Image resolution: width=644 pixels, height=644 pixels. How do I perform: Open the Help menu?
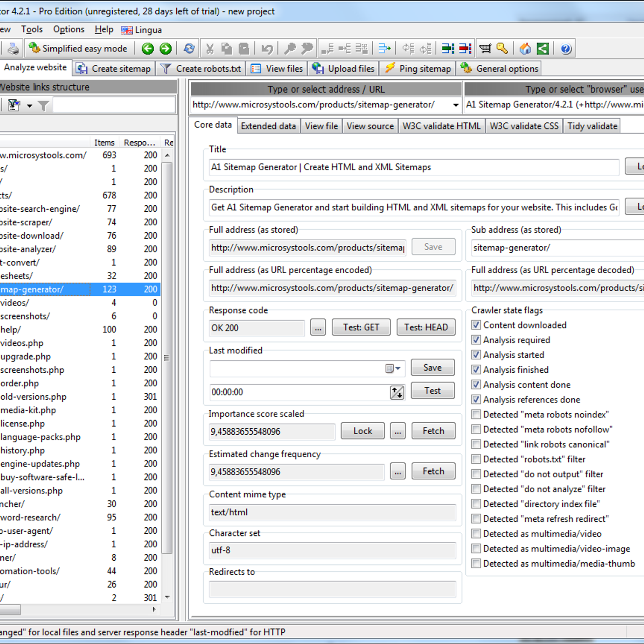pyautogui.click(x=104, y=29)
